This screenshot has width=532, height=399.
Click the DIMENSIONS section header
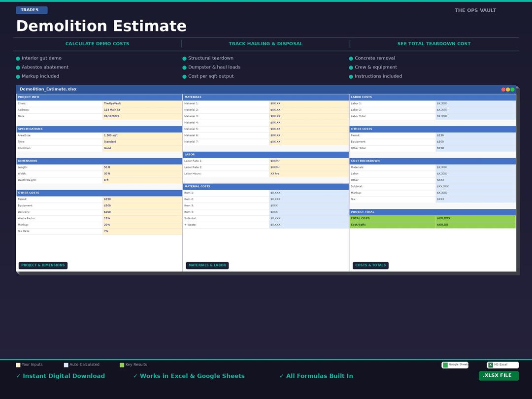[100, 161]
